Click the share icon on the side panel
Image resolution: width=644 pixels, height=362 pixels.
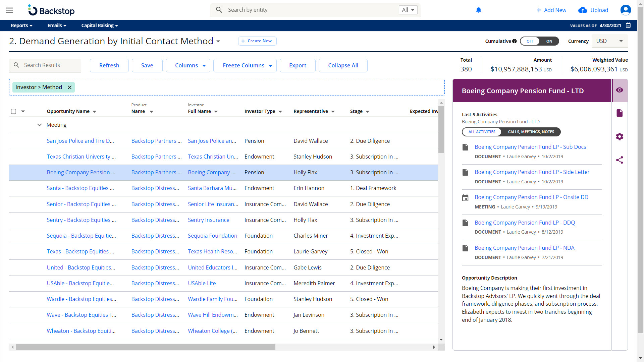(x=620, y=160)
